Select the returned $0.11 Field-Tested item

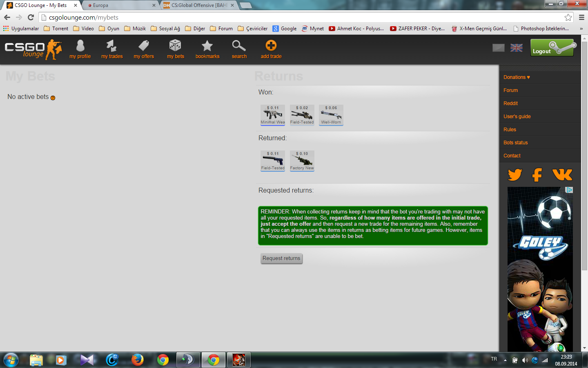click(x=273, y=161)
